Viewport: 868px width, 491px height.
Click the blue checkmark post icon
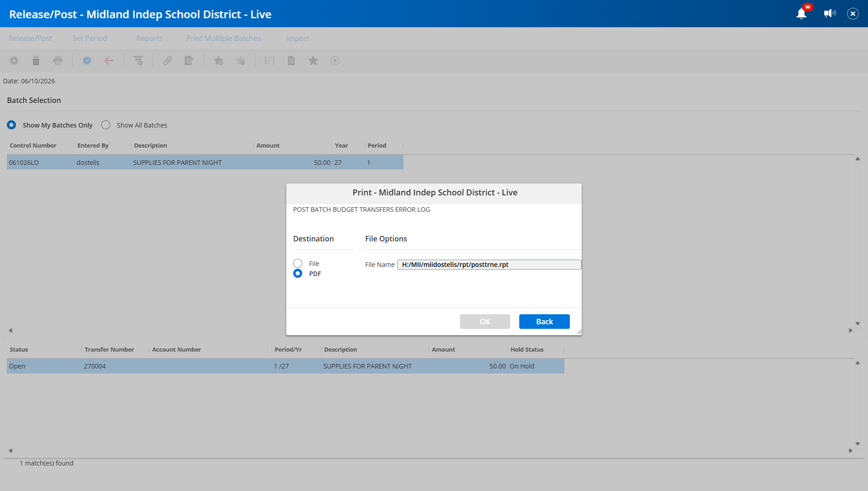tap(87, 61)
